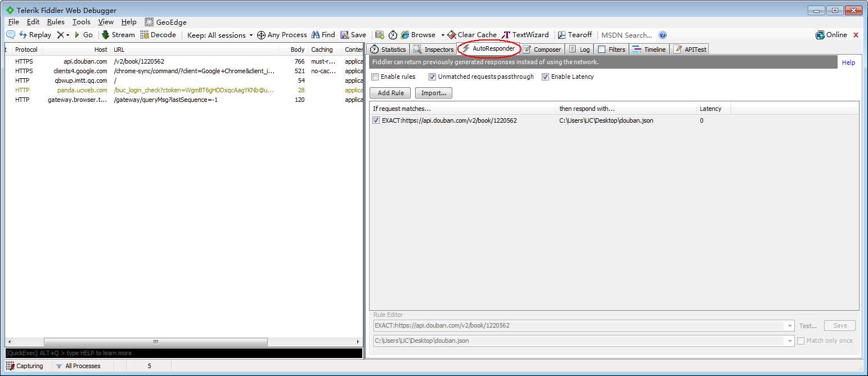This screenshot has width=868, height=376.
Task: Open the AutoResponder Help link
Action: coord(848,62)
